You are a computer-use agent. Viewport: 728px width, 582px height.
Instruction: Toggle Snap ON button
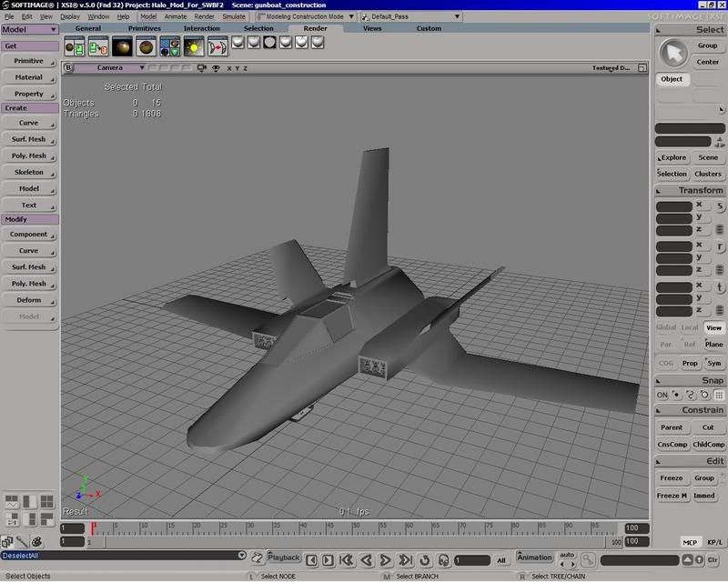pyautogui.click(x=662, y=395)
